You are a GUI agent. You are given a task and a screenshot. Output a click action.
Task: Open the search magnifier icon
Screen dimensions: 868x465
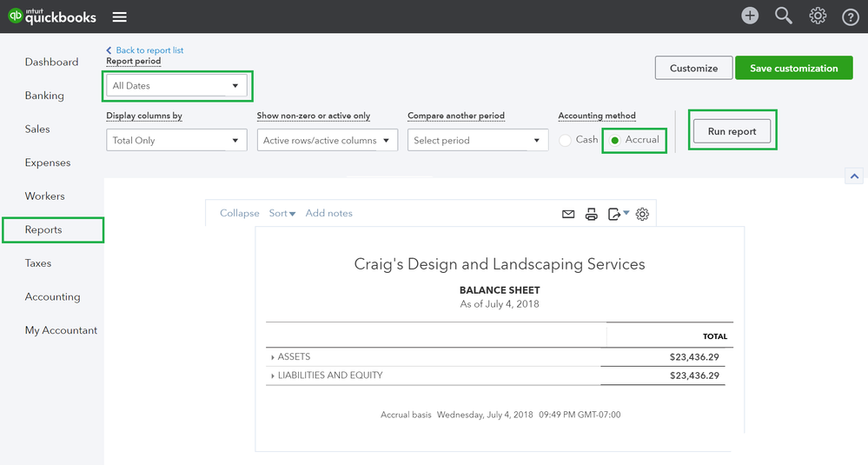point(784,16)
